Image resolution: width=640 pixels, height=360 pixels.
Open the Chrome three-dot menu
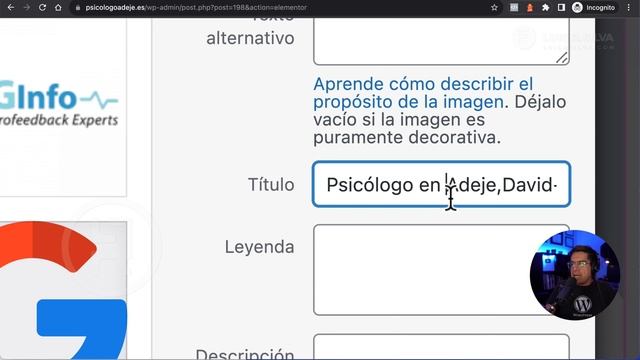coord(629,8)
